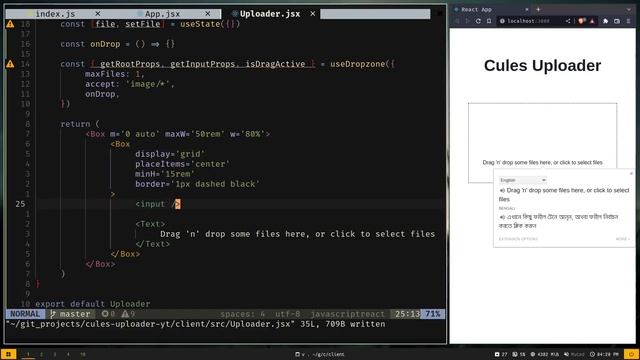Open Brave Rewards triangle icon

tap(592, 21)
